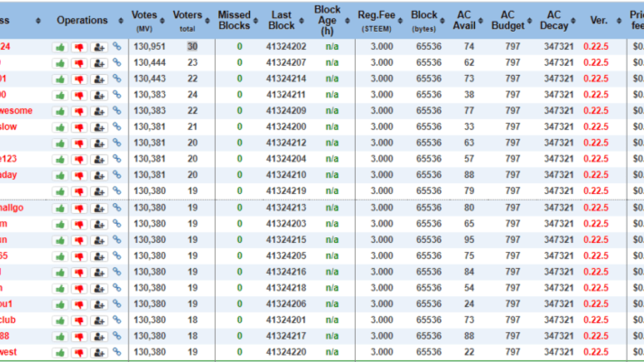This screenshot has height=362, width=644.
Task: Open witness link ending in 'slow'
Action: [x=9, y=127]
